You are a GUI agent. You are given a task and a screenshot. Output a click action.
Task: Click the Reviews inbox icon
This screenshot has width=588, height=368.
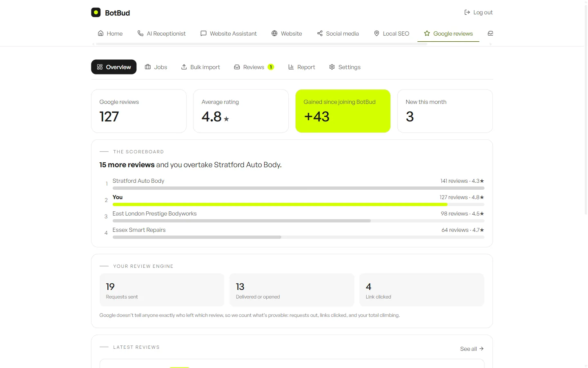(x=237, y=67)
